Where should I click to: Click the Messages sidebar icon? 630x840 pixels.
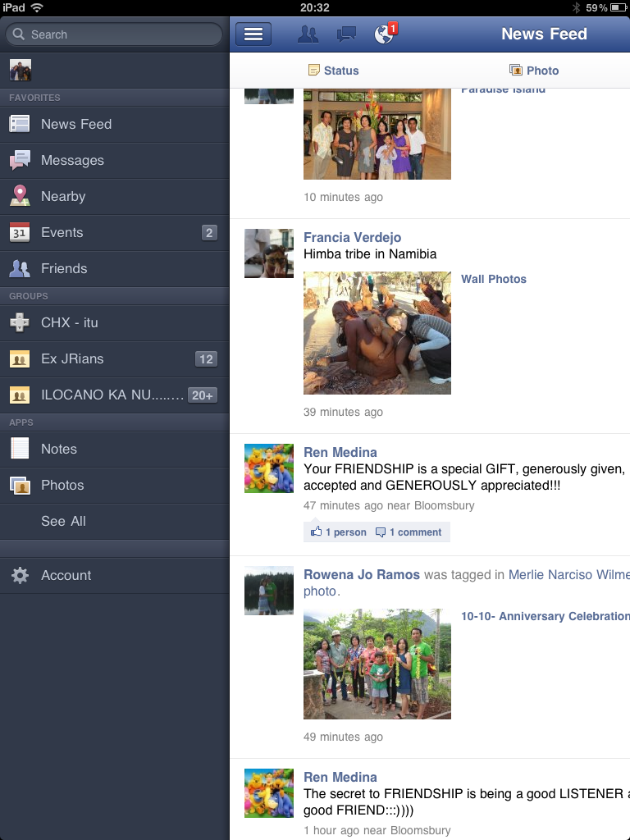point(20,160)
